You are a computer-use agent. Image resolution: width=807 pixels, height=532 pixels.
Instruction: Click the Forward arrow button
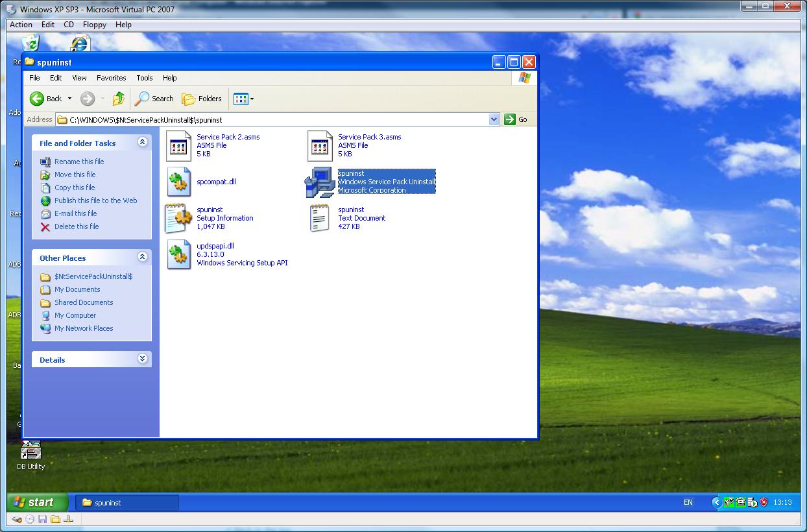point(88,99)
